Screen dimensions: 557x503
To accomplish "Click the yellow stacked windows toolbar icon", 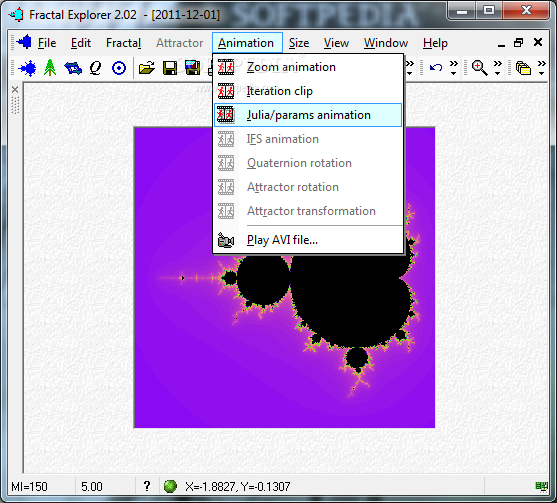I will pyautogui.click(x=523, y=68).
